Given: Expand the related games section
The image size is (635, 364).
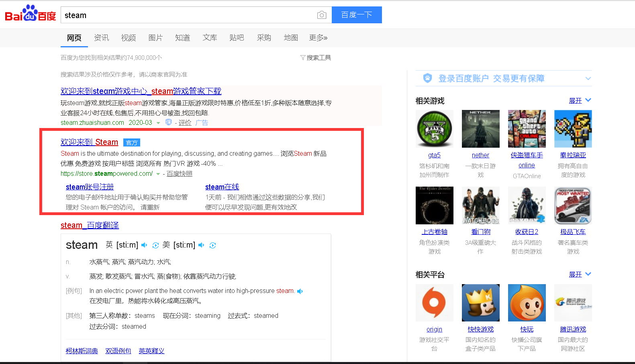Looking at the screenshot, I should coord(580,100).
